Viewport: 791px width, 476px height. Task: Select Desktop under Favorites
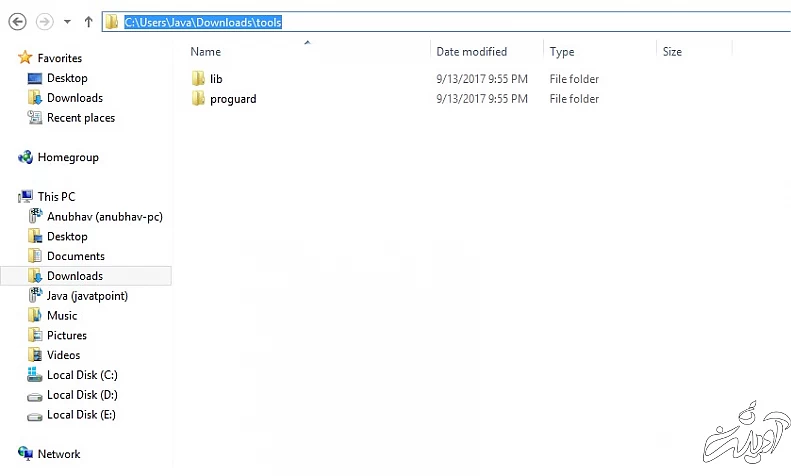[67, 78]
